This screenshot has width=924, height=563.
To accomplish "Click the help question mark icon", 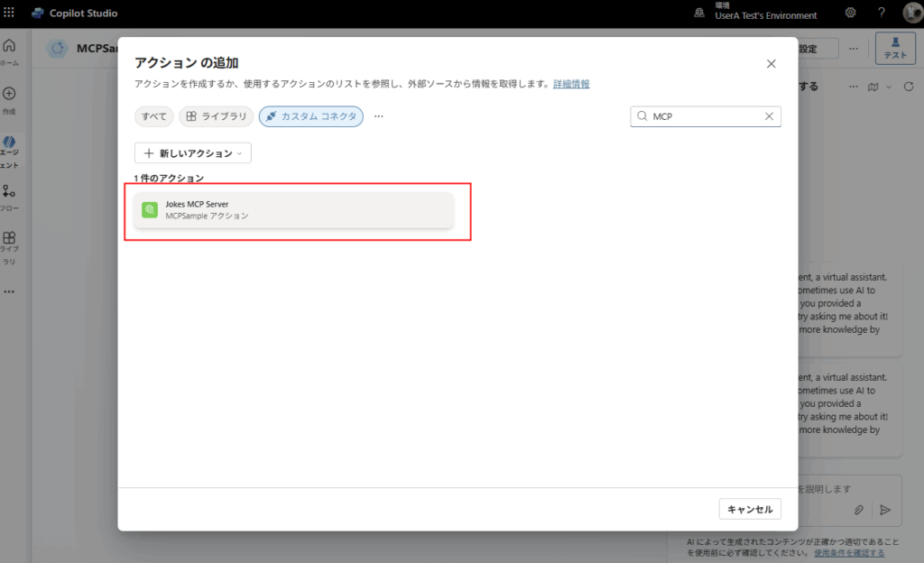I will (x=881, y=14).
